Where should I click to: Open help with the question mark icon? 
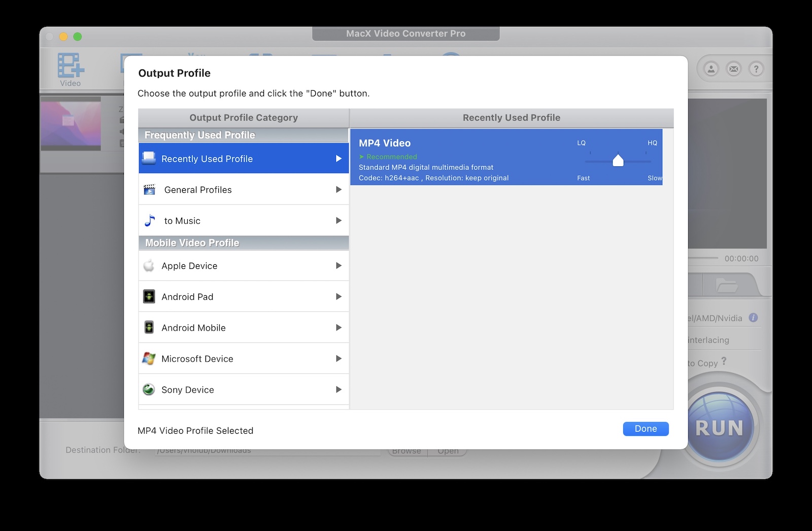(756, 68)
